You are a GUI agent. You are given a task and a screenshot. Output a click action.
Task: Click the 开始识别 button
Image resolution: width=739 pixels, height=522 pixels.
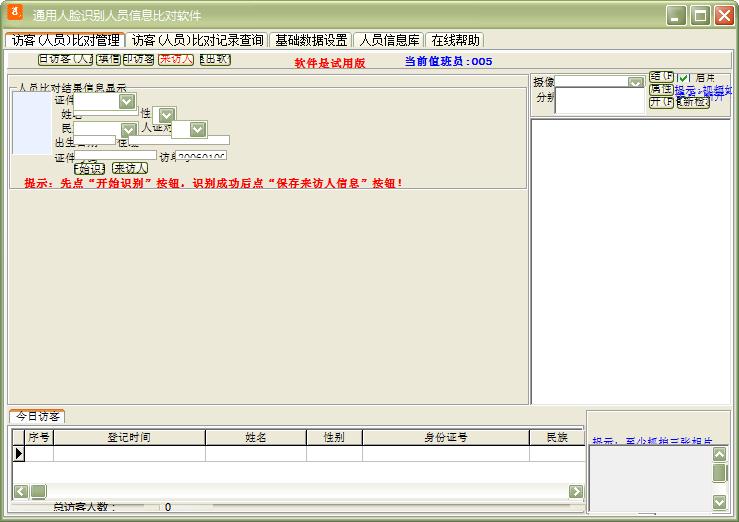pyautogui.click(x=90, y=168)
